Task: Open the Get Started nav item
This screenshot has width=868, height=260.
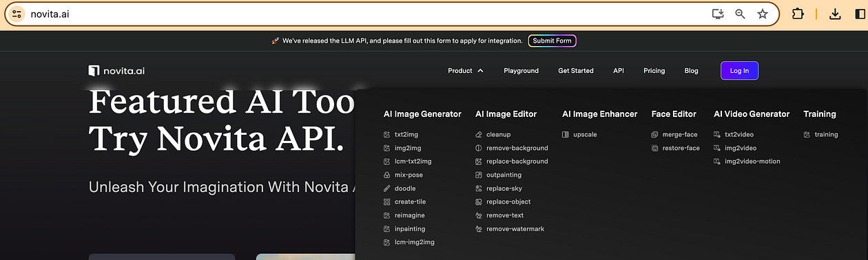Action: click(576, 71)
